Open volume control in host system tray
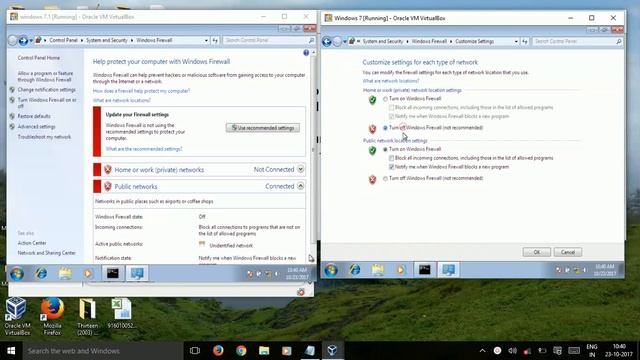Viewport: 640px width, 360px height. point(513,351)
